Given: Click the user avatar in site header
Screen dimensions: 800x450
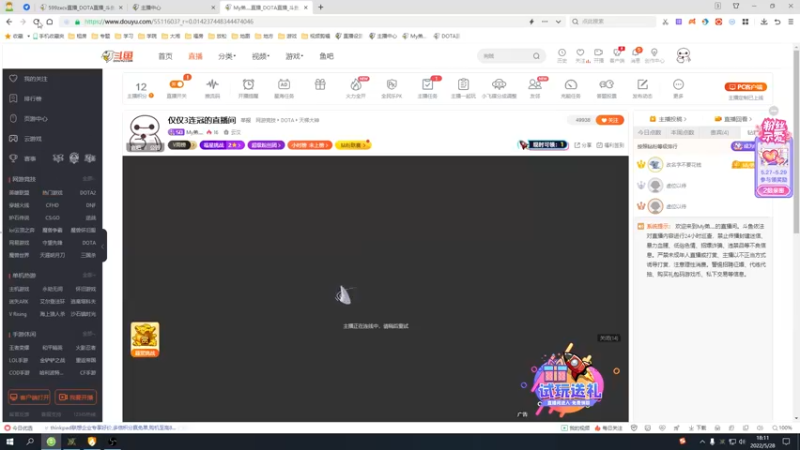Looking at the screenshot, I should pos(683,56).
